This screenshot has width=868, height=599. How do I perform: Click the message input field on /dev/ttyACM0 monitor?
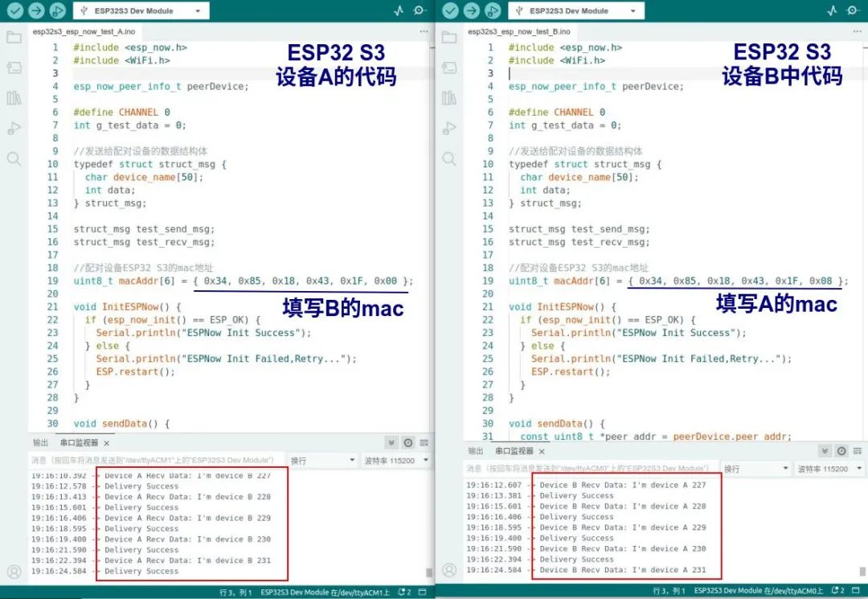click(591, 469)
